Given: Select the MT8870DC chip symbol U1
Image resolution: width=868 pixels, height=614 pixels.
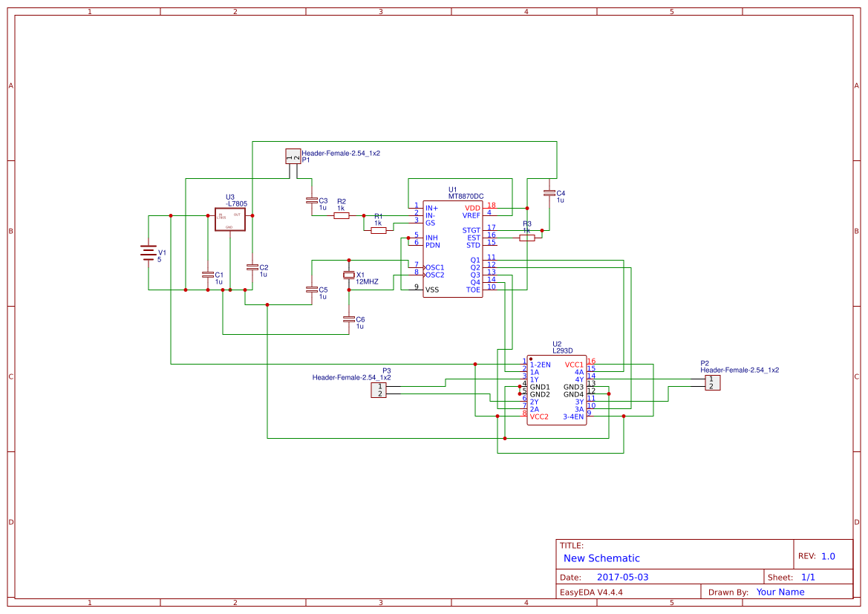Looking at the screenshot, I should [453, 245].
